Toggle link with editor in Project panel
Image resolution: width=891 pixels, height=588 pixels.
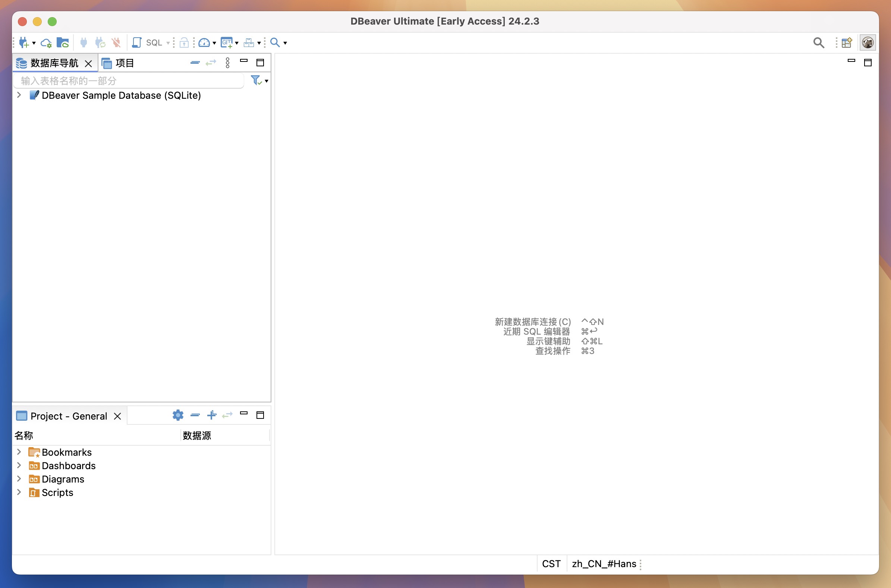(227, 415)
